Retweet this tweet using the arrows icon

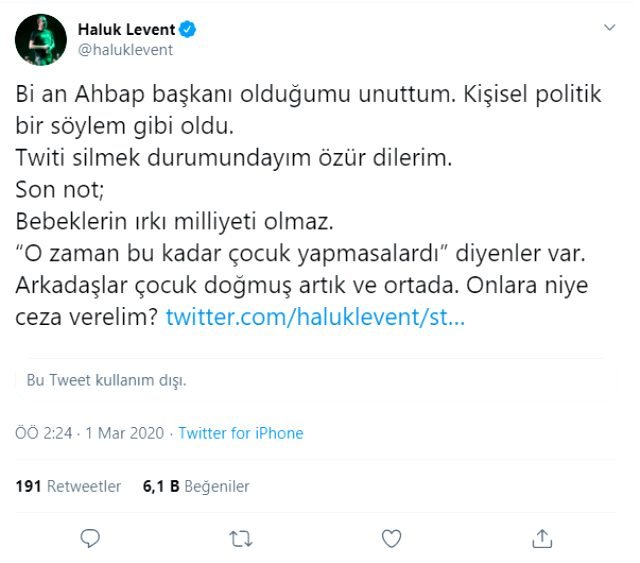(x=241, y=539)
